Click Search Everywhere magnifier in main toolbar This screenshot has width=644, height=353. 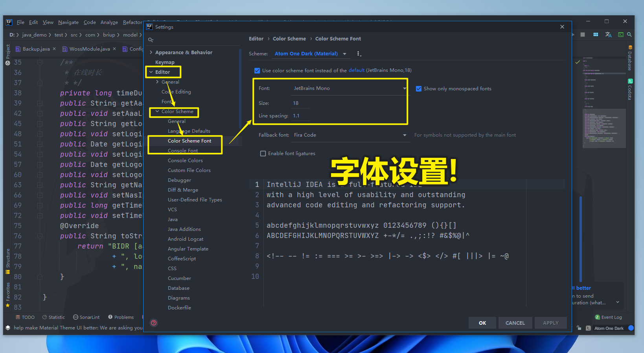pyautogui.click(x=629, y=35)
